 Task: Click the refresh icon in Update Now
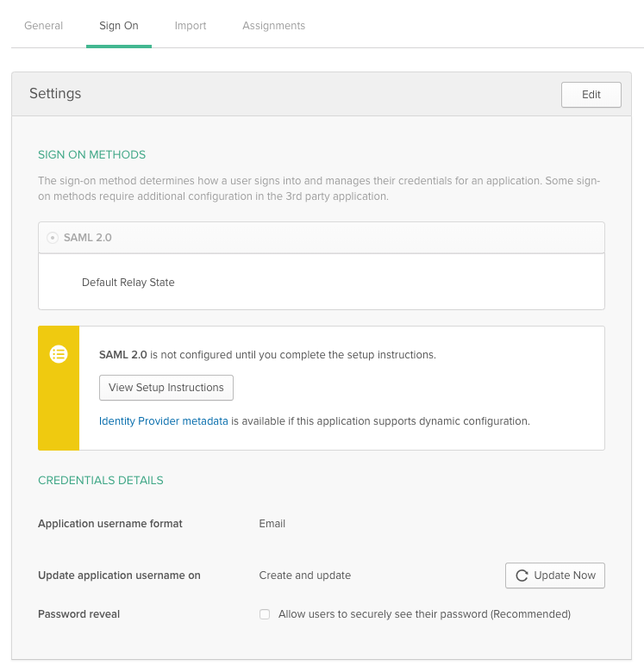click(x=522, y=576)
